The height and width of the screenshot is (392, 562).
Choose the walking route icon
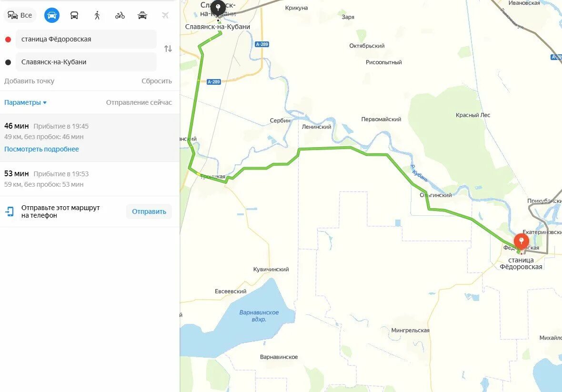[x=97, y=15]
